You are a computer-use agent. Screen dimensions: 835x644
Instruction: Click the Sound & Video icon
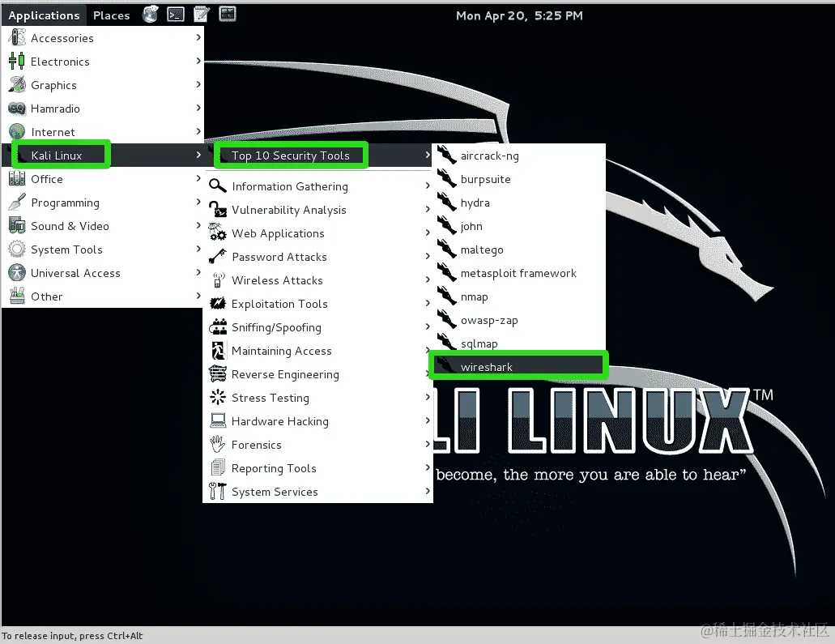click(17, 225)
